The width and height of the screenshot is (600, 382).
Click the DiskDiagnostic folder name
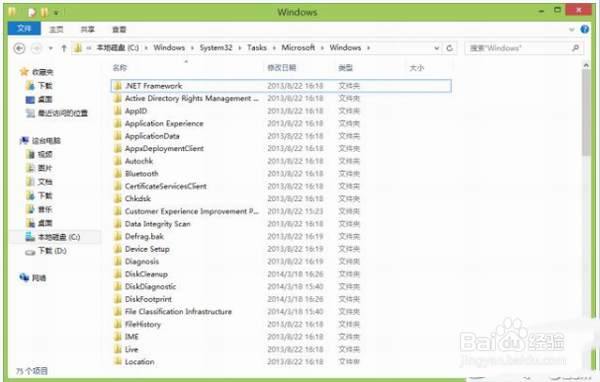click(150, 287)
